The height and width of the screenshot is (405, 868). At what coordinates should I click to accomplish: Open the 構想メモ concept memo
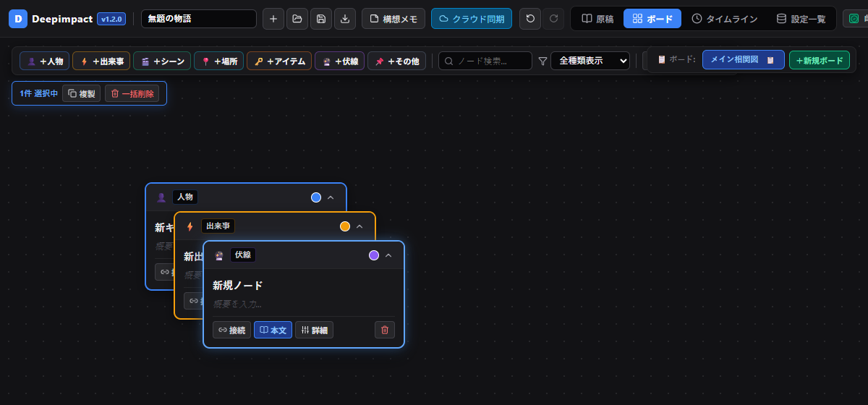[393, 19]
